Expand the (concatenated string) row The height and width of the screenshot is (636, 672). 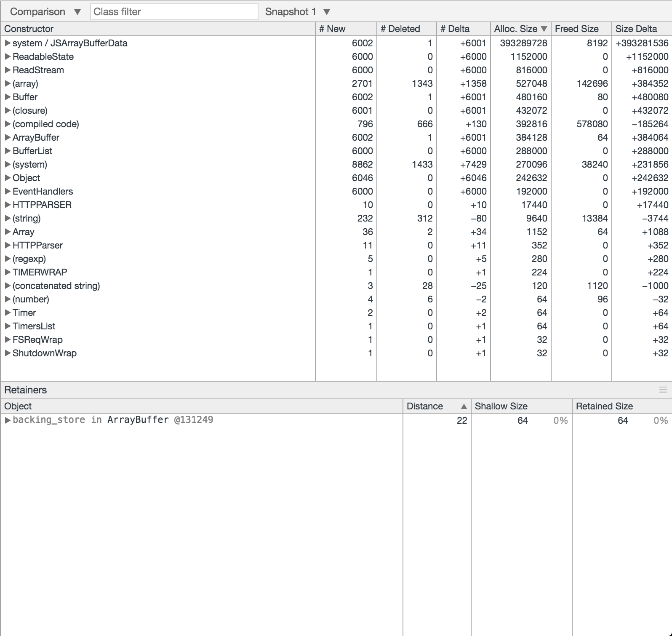[x=8, y=286]
